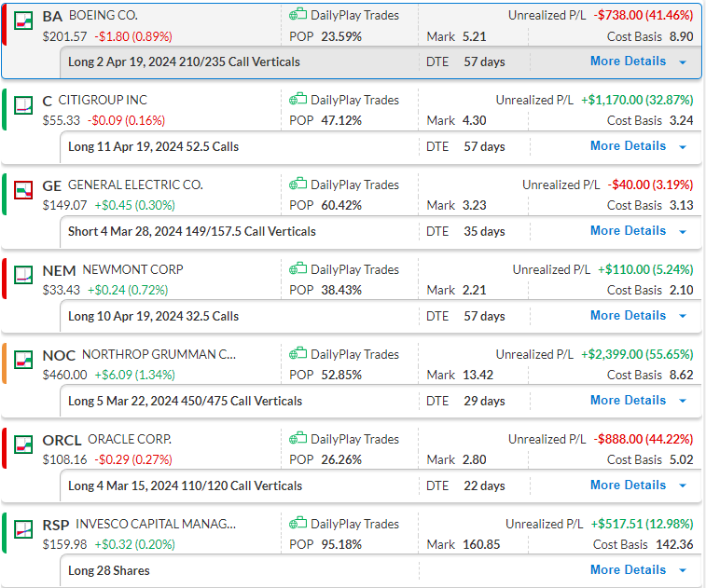Screen dimensions: 706x588
Task: Click DailyPlay Trades briefcase icon in NOC row
Action: [x=298, y=353]
